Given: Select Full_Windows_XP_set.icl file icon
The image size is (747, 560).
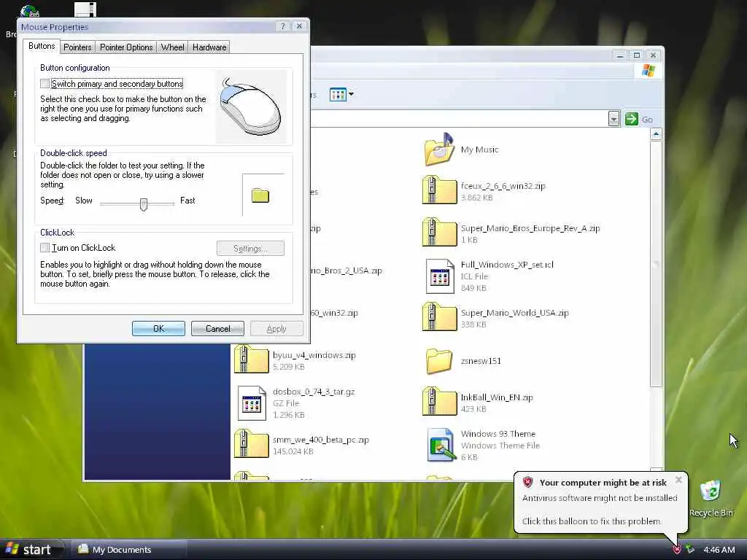Looking at the screenshot, I should (x=440, y=276).
